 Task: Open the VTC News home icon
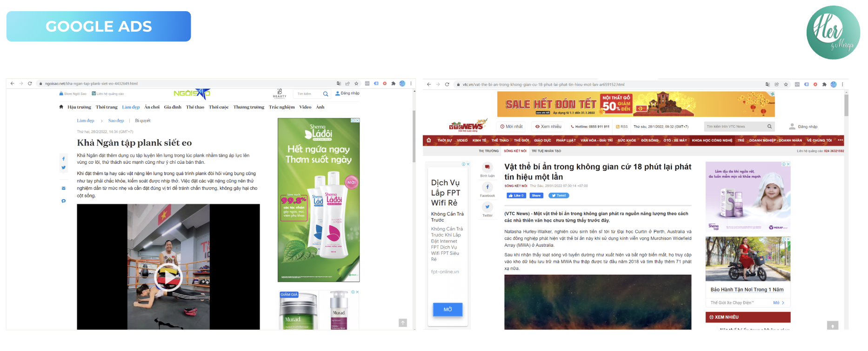tap(429, 140)
